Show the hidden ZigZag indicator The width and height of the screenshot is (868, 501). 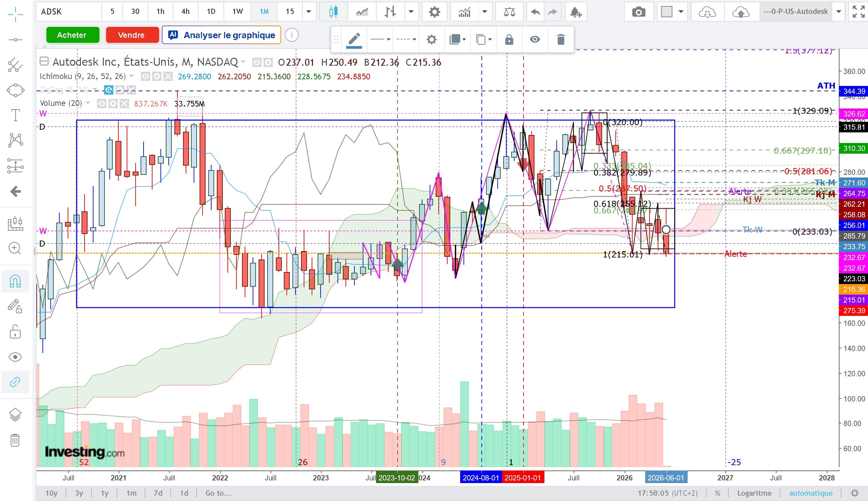109,90
